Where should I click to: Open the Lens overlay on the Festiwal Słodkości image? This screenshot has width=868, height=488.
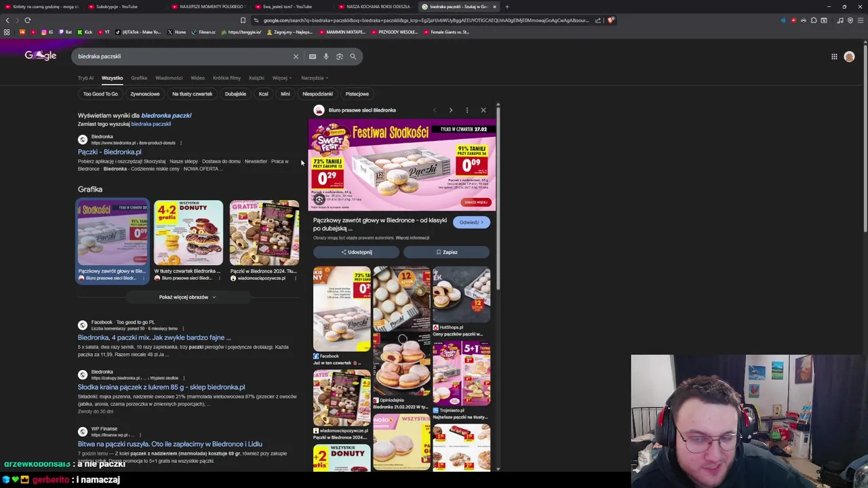click(x=319, y=200)
